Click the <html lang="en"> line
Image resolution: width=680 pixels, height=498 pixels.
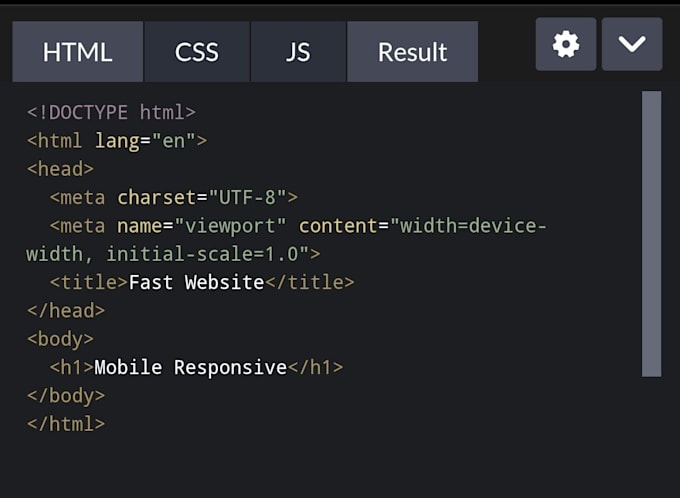pyautogui.click(x=117, y=141)
